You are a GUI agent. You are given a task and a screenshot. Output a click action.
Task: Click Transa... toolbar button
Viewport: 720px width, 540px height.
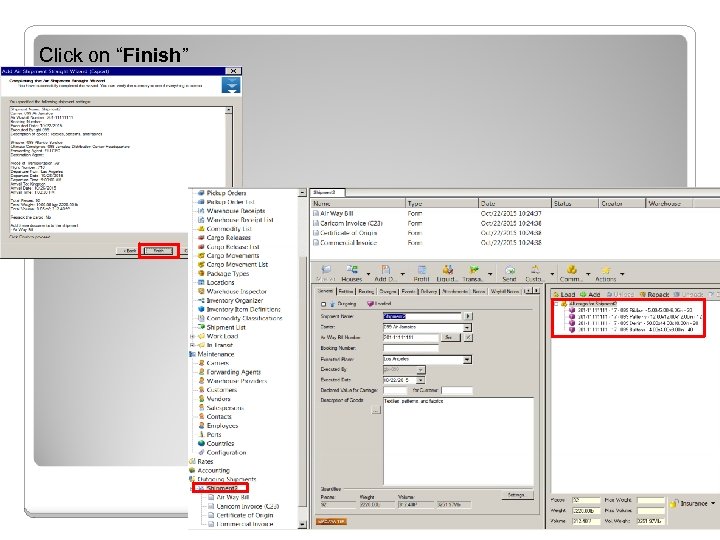(x=472, y=273)
